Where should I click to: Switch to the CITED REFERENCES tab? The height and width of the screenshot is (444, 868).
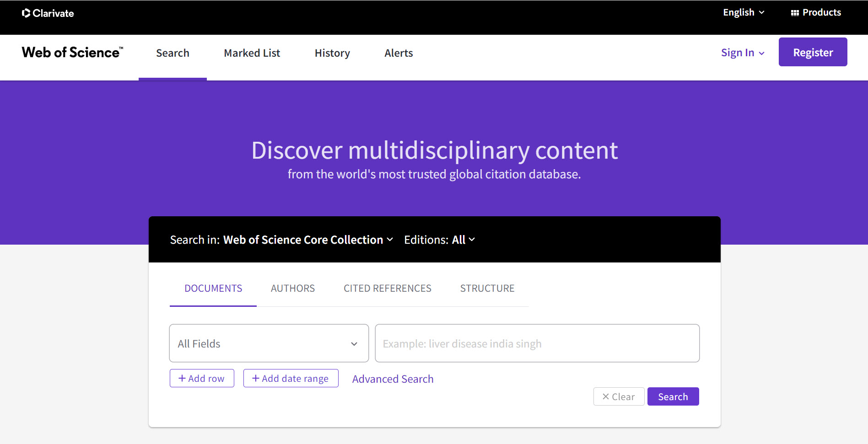coord(388,289)
